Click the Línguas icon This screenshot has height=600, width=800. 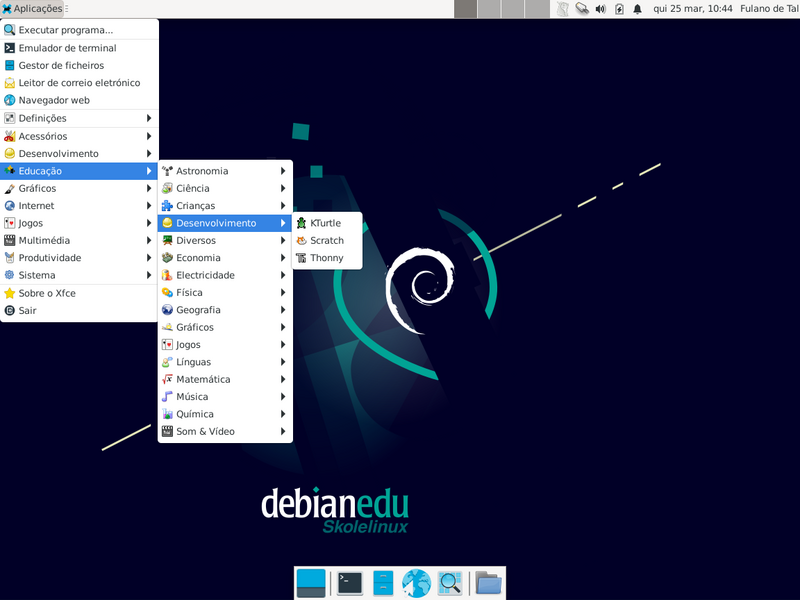pyautogui.click(x=167, y=362)
